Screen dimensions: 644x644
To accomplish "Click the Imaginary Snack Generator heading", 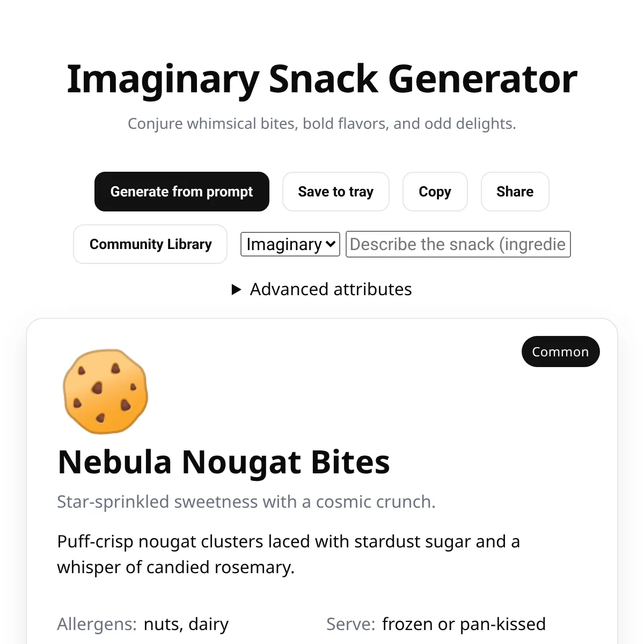I will coord(322,79).
